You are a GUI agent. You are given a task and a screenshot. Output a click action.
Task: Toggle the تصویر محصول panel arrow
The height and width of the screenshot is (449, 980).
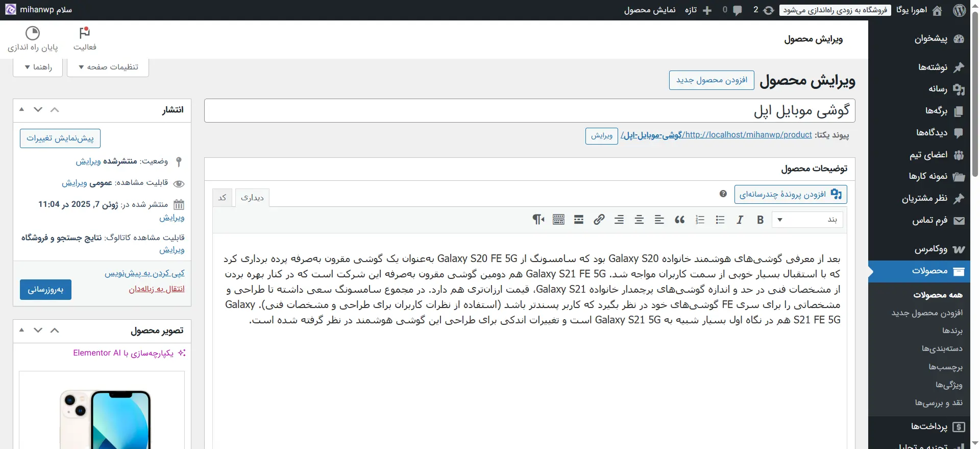(x=21, y=330)
